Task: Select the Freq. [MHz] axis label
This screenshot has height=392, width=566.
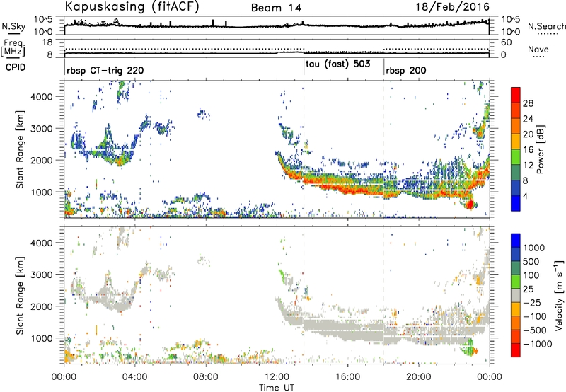Action: [x=13, y=48]
